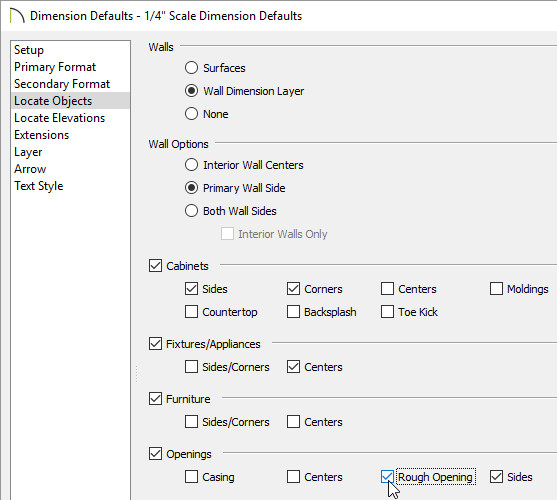This screenshot has height=500, width=557.
Task: Enable Openings Centers checkbox
Action: [x=293, y=477]
